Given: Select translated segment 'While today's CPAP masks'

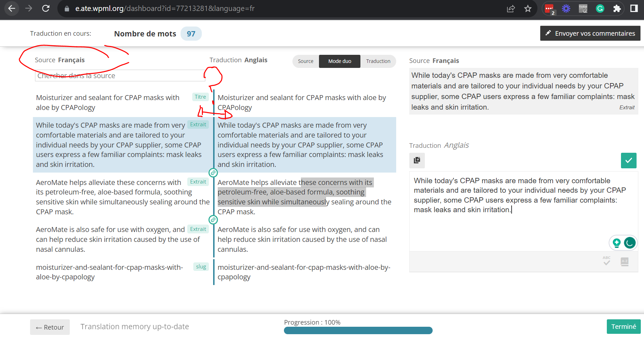Looking at the screenshot, I should pos(300,145).
